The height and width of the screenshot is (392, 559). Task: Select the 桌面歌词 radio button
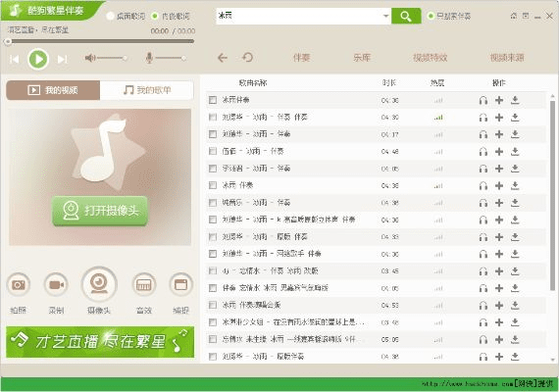click(x=110, y=16)
